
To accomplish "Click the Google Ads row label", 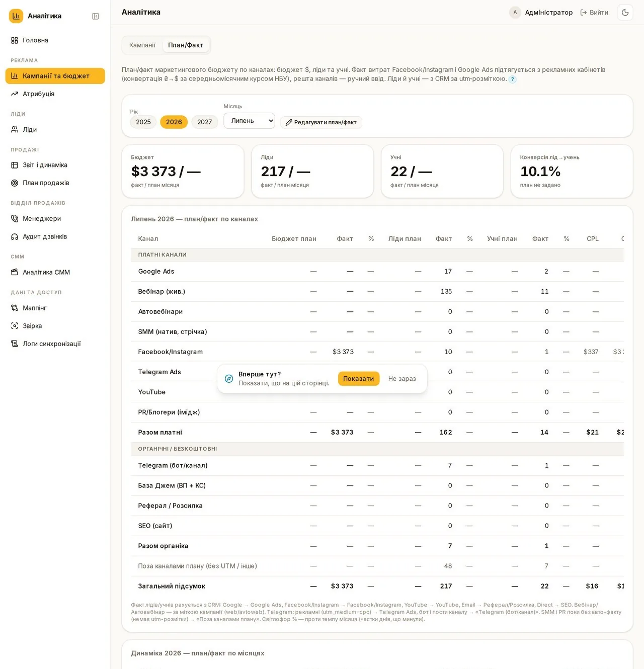I will click(x=156, y=272).
